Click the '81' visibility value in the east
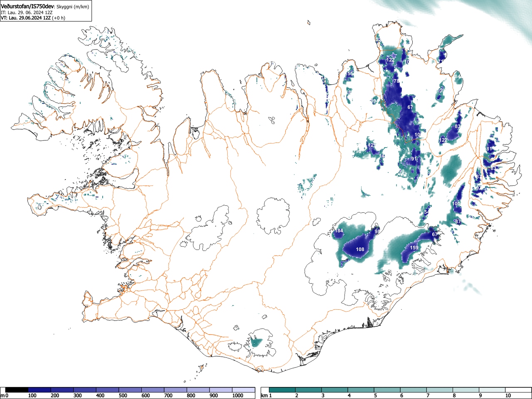 (x=489, y=149)
